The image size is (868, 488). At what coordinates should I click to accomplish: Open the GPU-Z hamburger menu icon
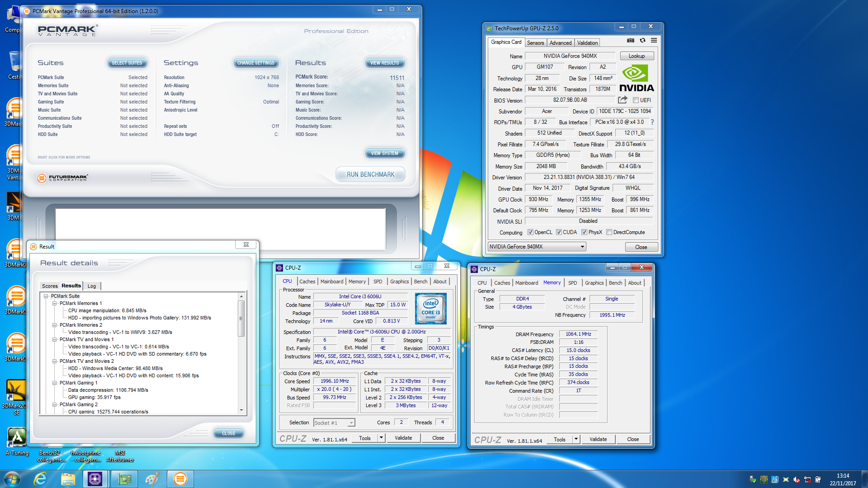[x=654, y=40]
